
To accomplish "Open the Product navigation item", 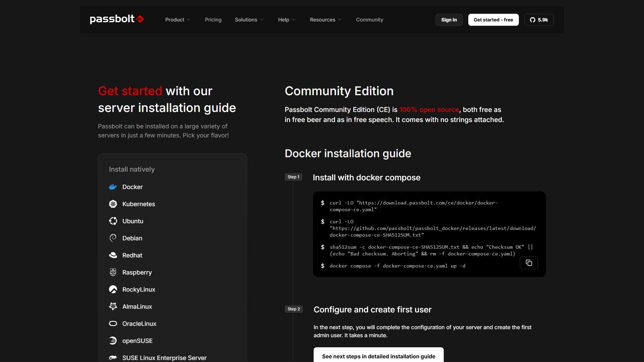I will [175, 20].
